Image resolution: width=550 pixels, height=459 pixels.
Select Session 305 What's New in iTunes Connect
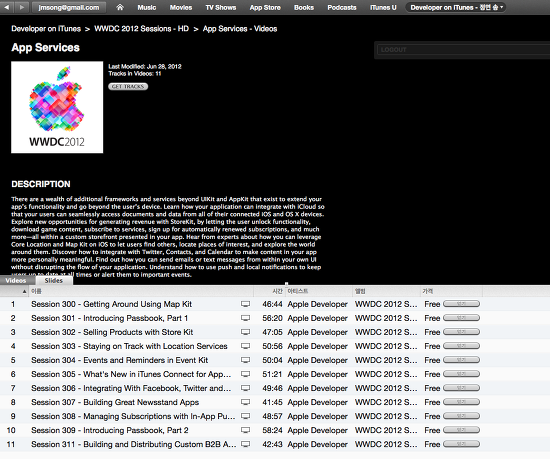click(131, 374)
